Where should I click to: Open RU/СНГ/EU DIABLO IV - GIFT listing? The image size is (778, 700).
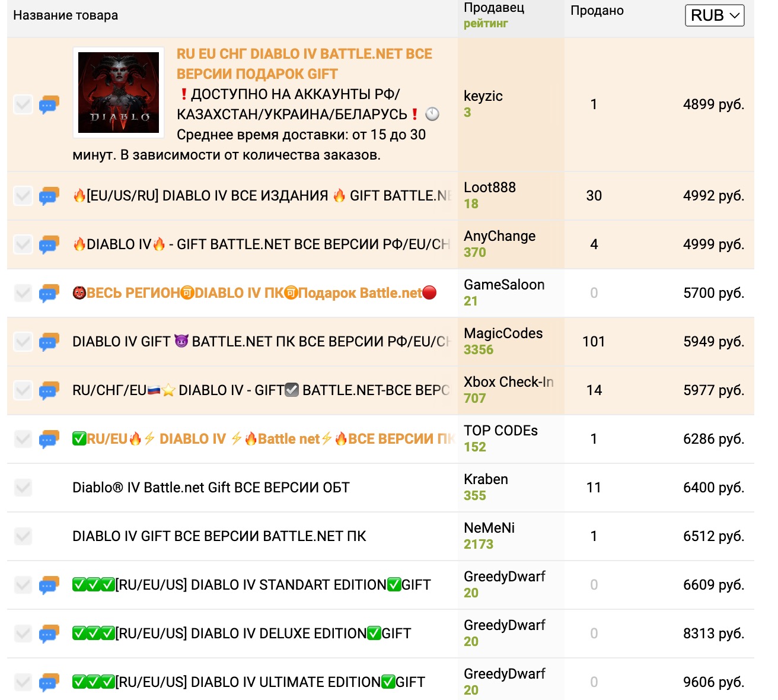(262, 390)
